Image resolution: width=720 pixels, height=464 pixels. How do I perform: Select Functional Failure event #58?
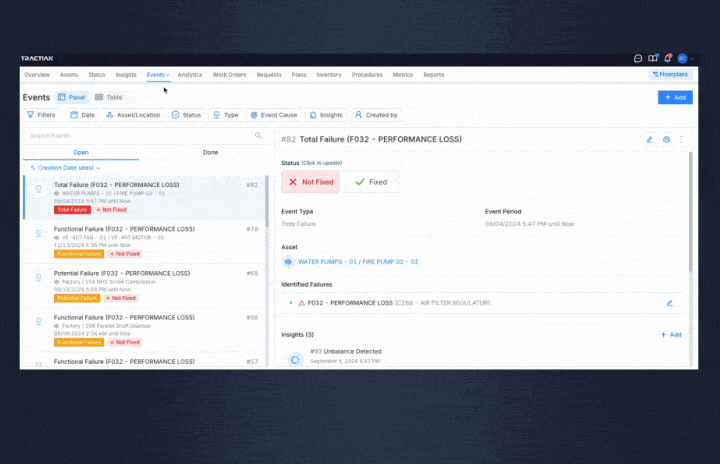click(144, 330)
